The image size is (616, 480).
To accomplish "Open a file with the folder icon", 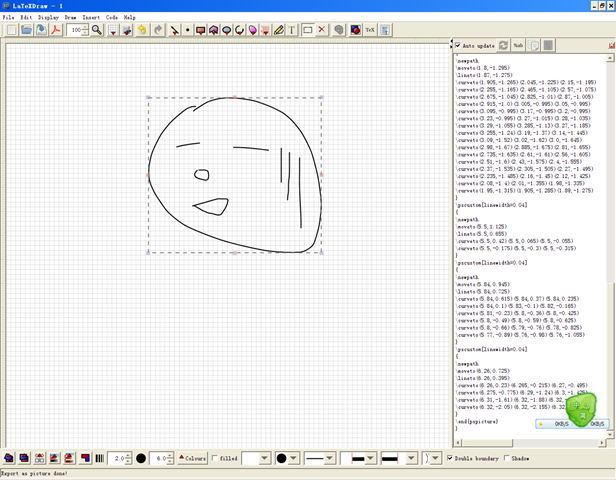I will point(26,30).
